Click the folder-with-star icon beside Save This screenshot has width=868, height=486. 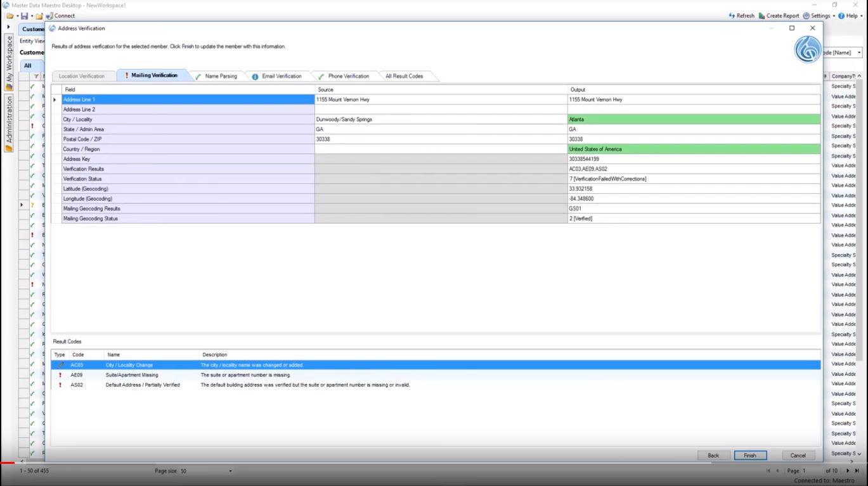pos(39,16)
